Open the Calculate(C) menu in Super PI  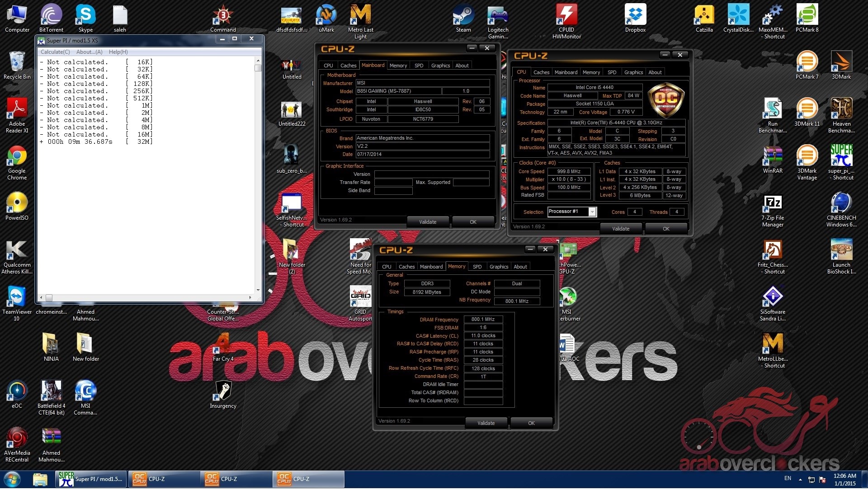coord(55,52)
